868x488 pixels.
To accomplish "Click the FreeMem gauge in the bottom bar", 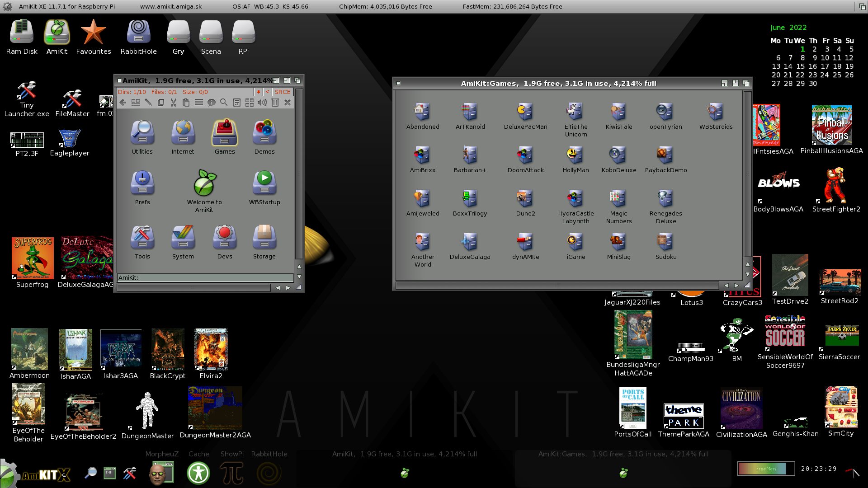I will point(766,469).
